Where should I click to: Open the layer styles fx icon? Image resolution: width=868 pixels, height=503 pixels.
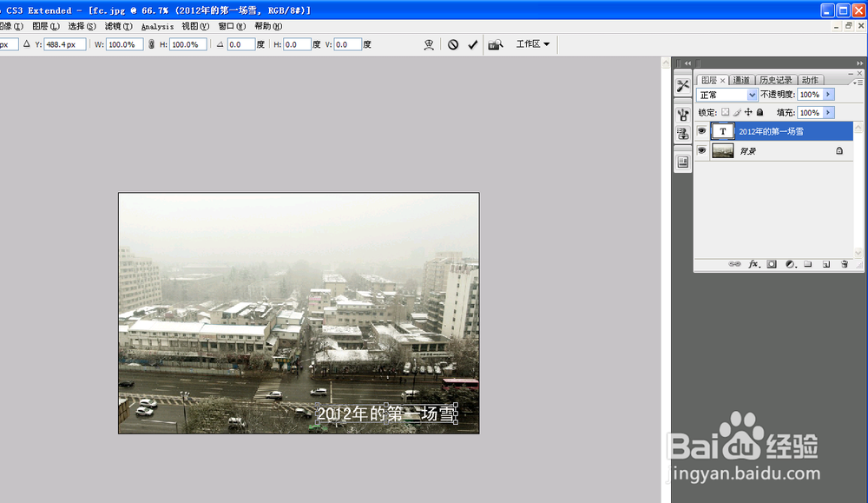point(754,263)
